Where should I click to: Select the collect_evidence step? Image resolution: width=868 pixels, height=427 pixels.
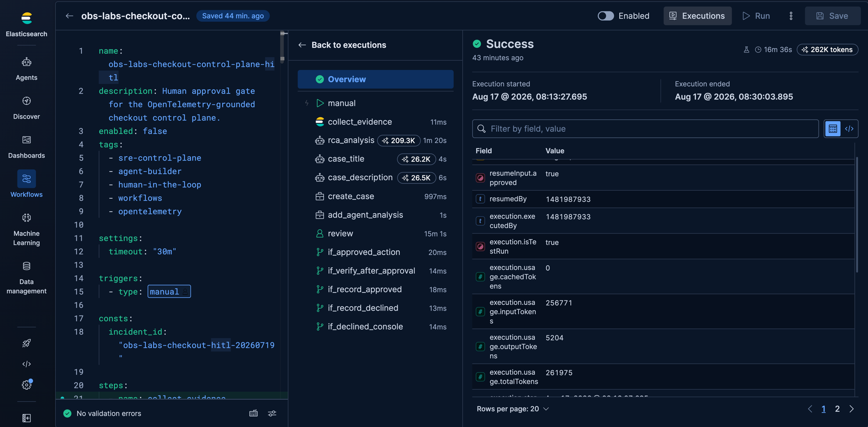(x=375, y=122)
